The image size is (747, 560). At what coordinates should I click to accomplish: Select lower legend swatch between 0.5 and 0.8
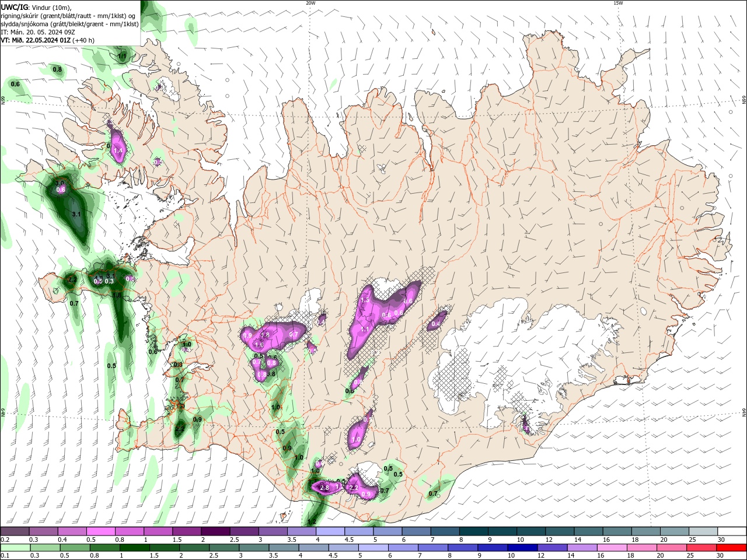(75, 548)
